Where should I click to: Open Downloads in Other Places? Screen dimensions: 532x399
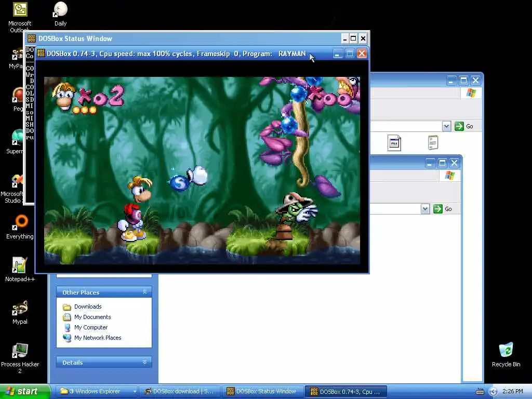(88, 307)
